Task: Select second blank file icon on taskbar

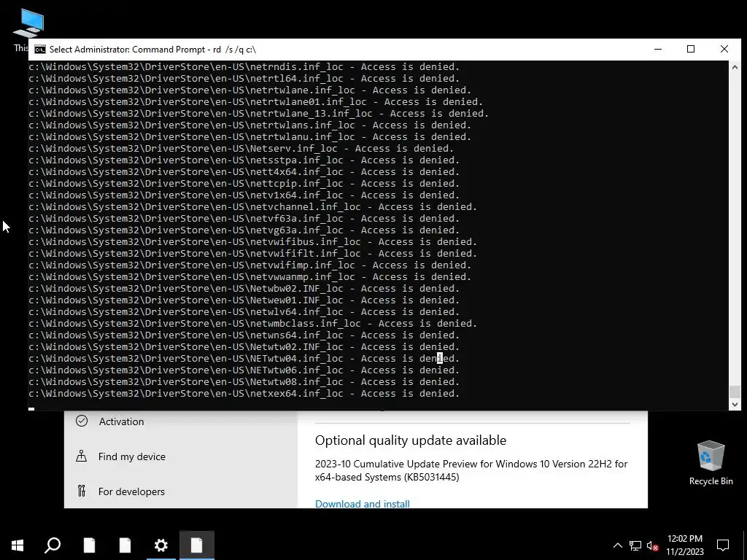Action: point(125,545)
